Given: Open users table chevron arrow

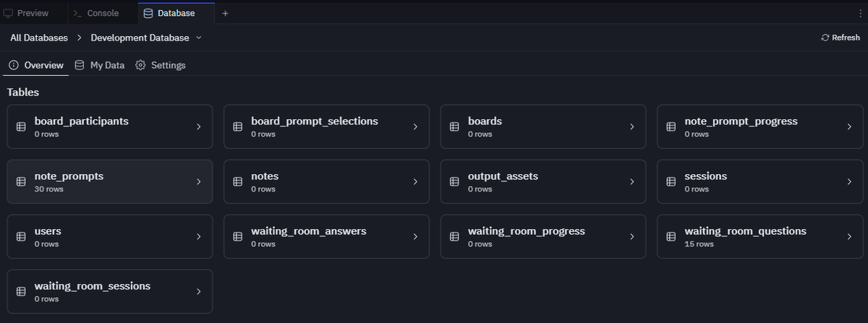Looking at the screenshot, I should (x=198, y=236).
